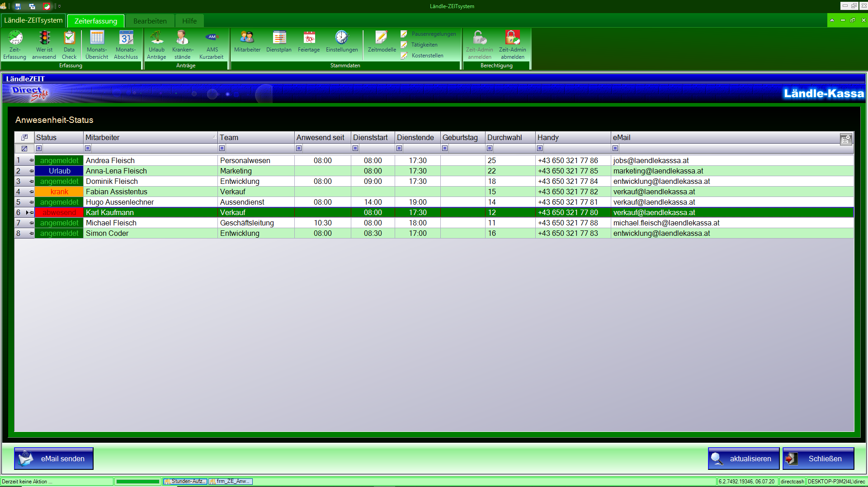Switch to Zeiterfassung ribbon tab

click(x=96, y=21)
